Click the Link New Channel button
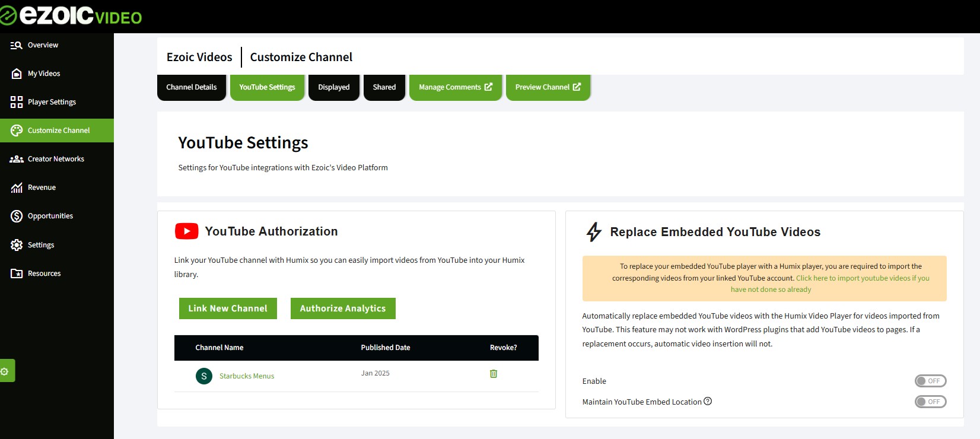 pyautogui.click(x=228, y=308)
